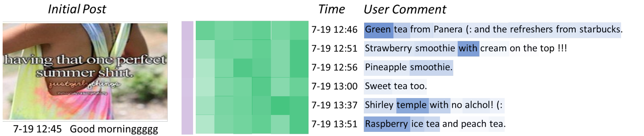Click the "Good morninggggg" post caption

coord(114,129)
